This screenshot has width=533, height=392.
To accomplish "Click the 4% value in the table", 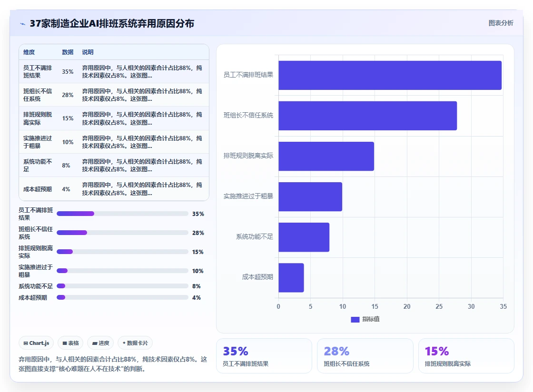I will click(x=66, y=189).
